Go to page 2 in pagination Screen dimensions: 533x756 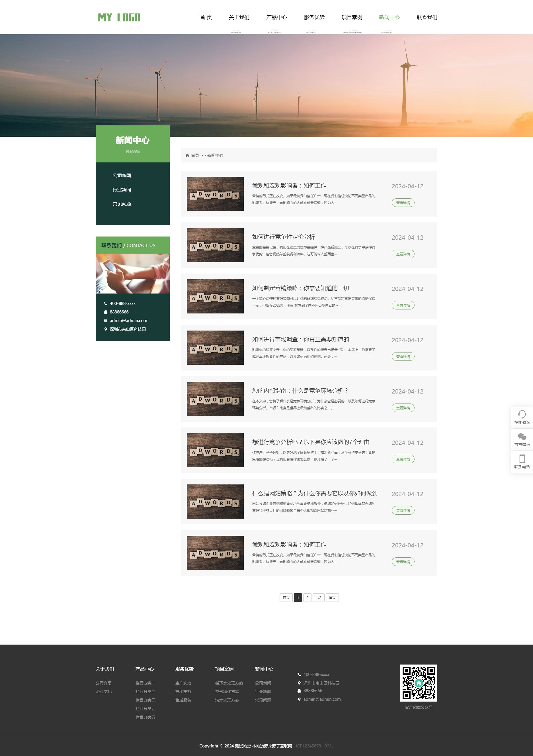(307, 598)
